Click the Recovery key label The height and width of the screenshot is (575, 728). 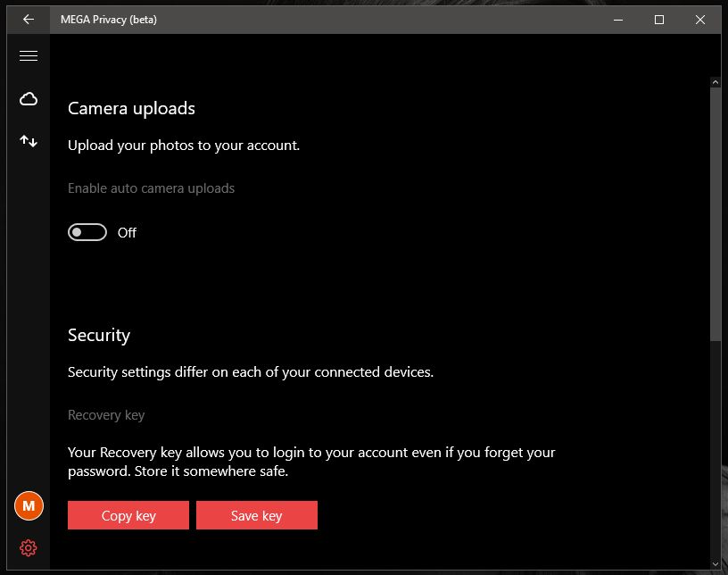pos(106,414)
